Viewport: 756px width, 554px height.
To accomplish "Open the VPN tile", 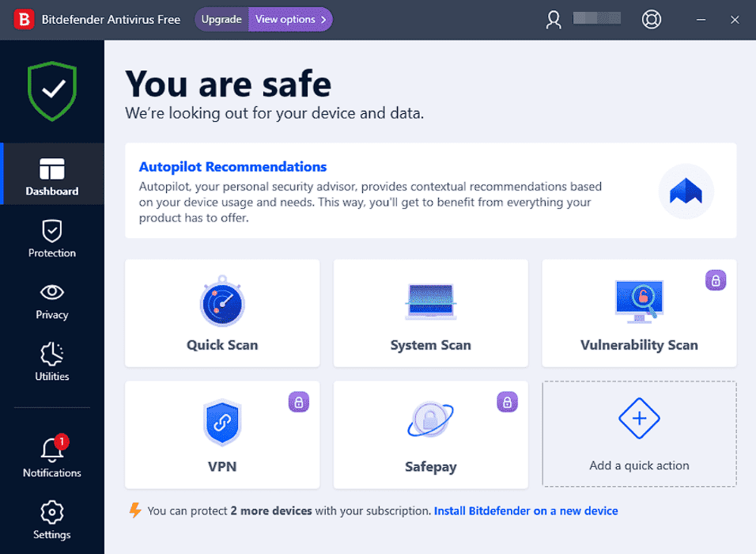I will [x=222, y=434].
